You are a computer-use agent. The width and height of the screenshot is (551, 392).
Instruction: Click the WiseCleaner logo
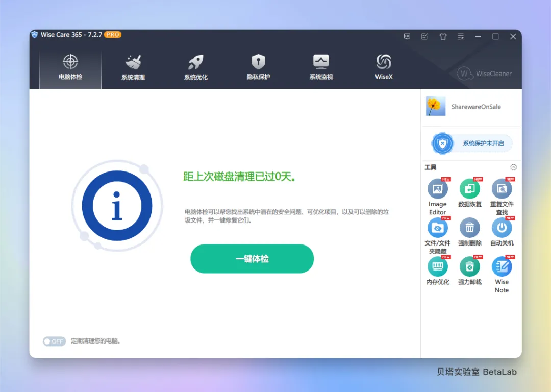click(x=484, y=73)
